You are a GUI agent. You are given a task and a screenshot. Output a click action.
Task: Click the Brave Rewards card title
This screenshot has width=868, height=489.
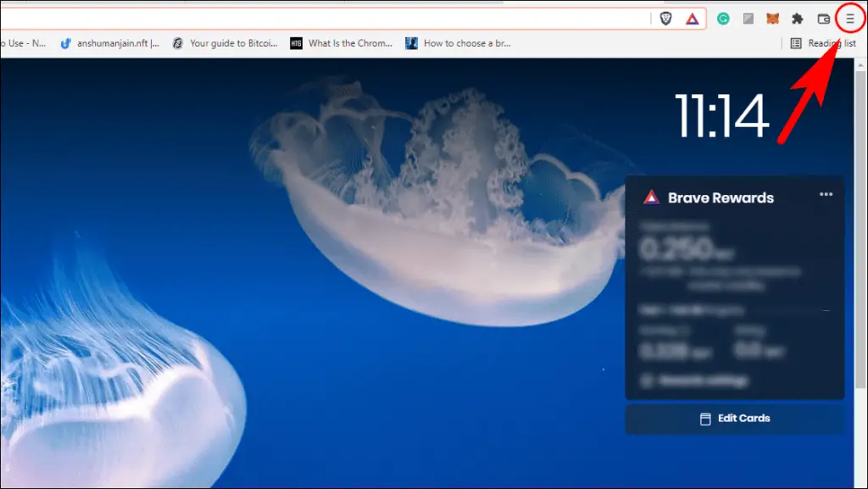tap(721, 197)
